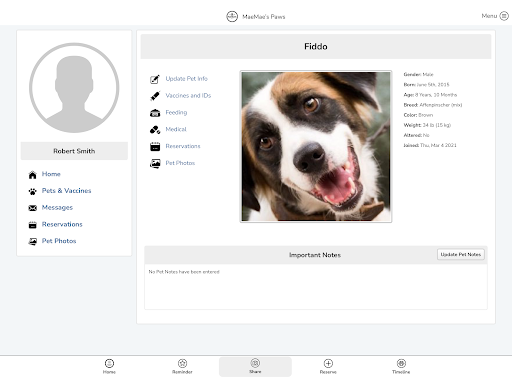Open the Pet Photos picture icon
512x384 pixels.
point(155,163)
